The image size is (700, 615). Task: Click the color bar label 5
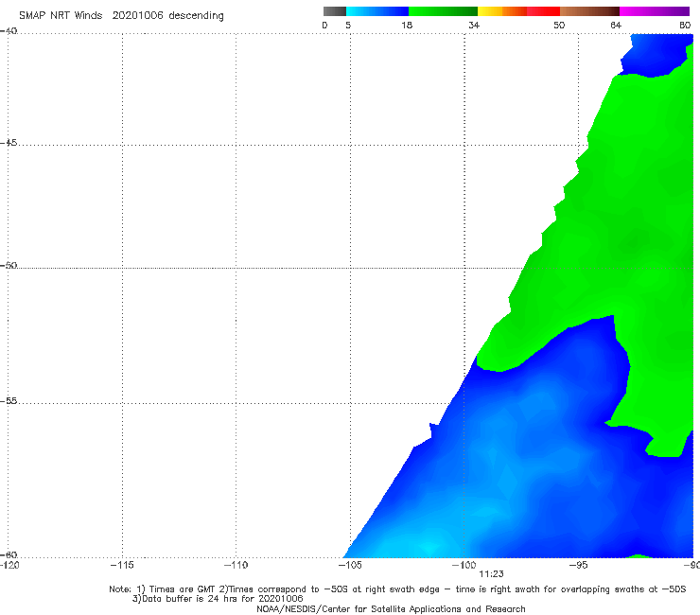pos(348,26)
